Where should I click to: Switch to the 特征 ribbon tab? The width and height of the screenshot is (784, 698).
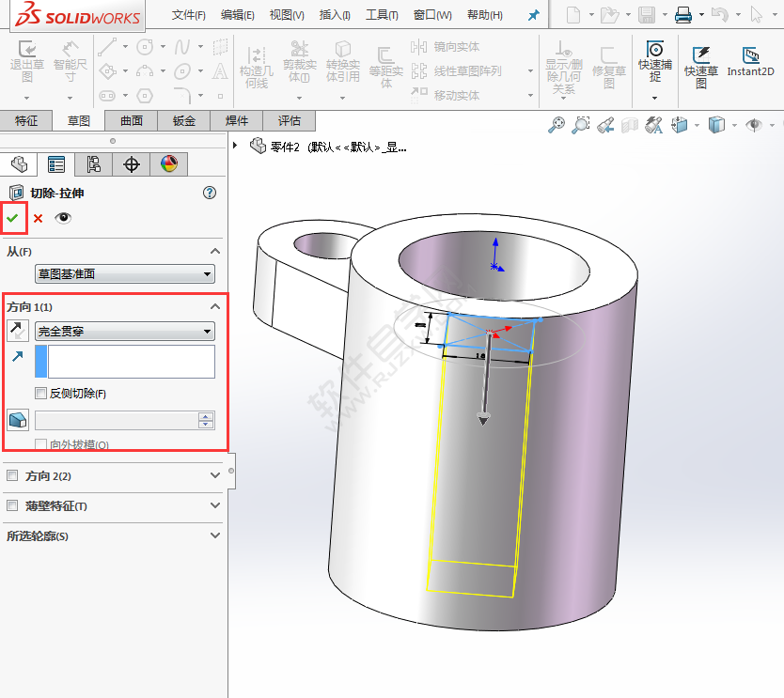[x=25, y=120]
